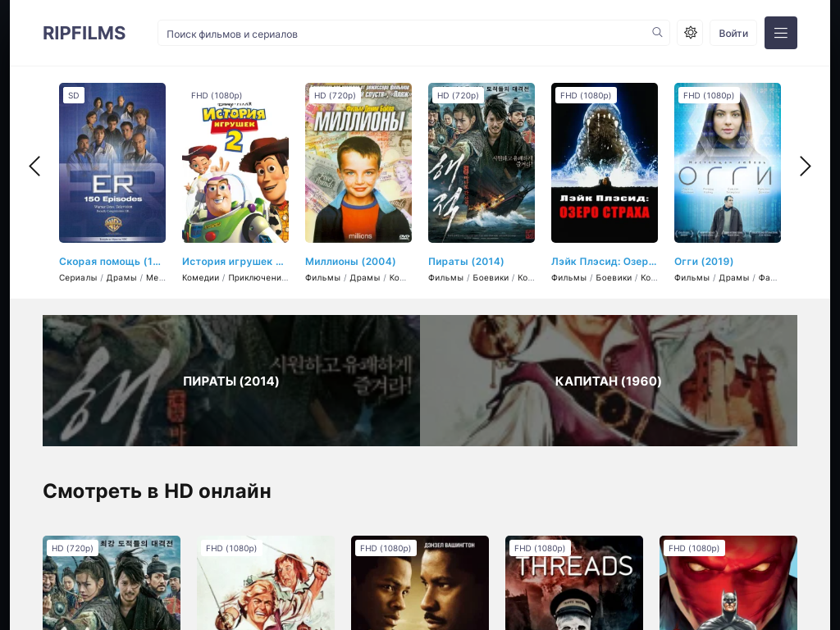Open the gear settings icon in header
Image resolution: width=840 pixels, height=630 pixels.
(x=690, y=33)
